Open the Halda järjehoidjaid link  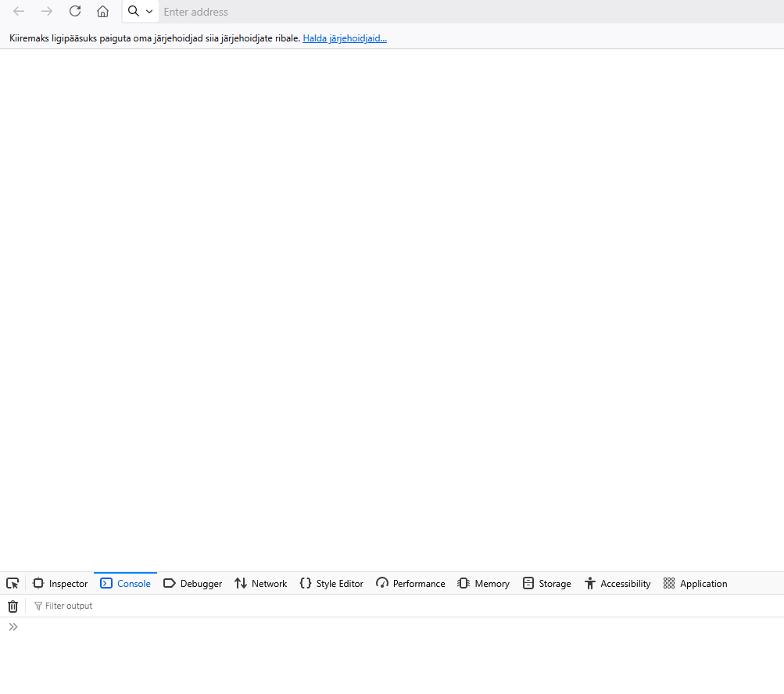(x=345, y=38)
